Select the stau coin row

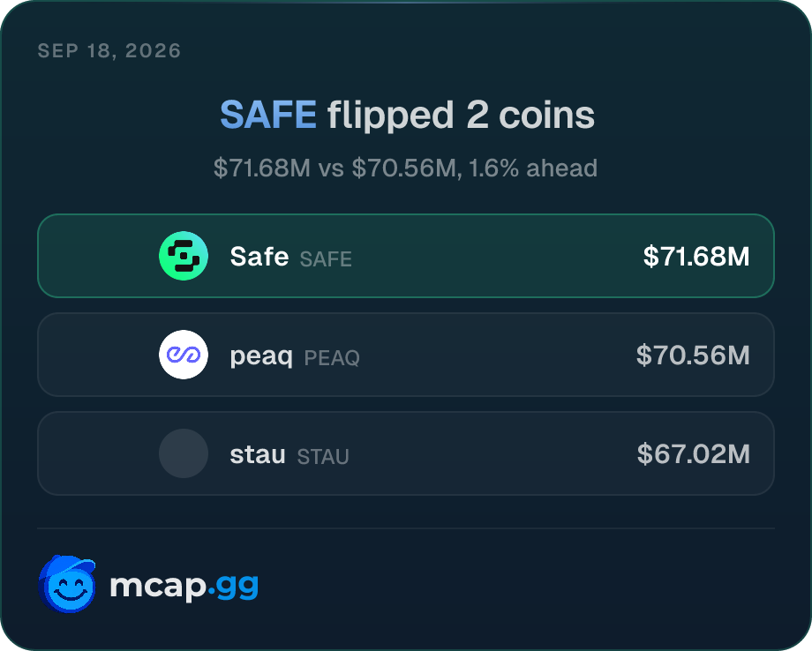pyautogui.click(x=406, y=453)
